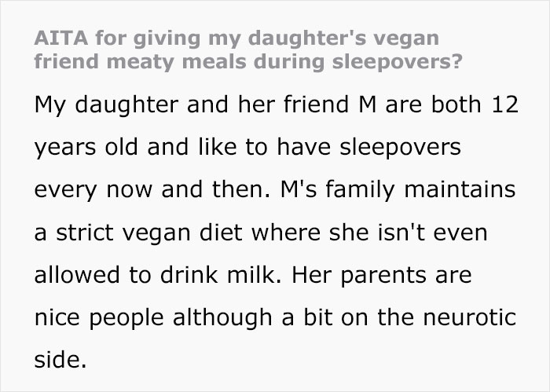Click "nice people" in the paragraph
This screenshot has height=392, width=550.
[x=99, y=318]
